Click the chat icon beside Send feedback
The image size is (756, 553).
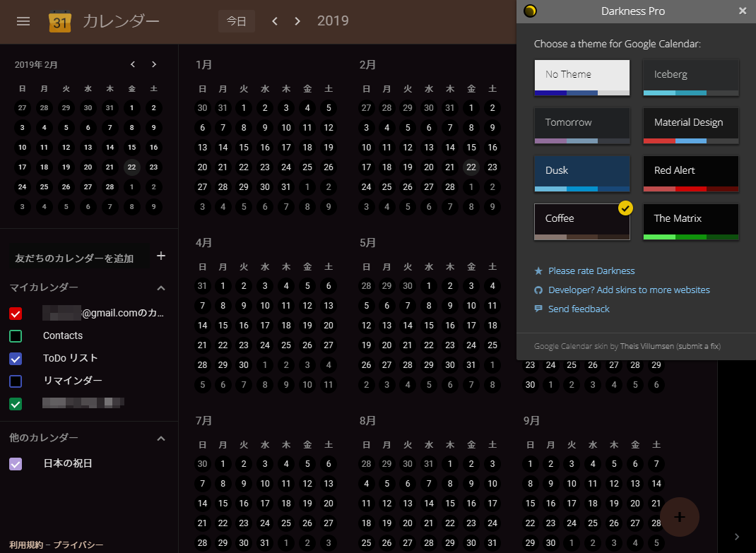[x=538, y=309]
